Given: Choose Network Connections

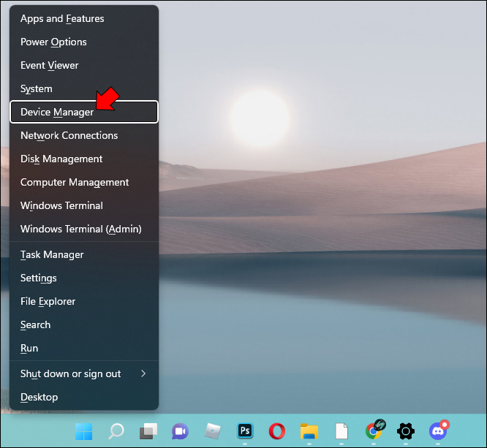Looking at the screenshot, I should 84,135.
